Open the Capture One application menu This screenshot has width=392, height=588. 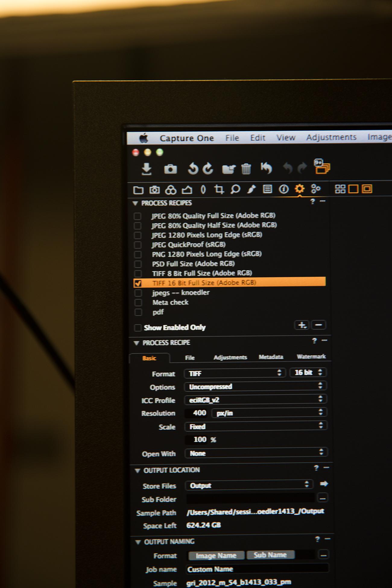click(187, 138)
